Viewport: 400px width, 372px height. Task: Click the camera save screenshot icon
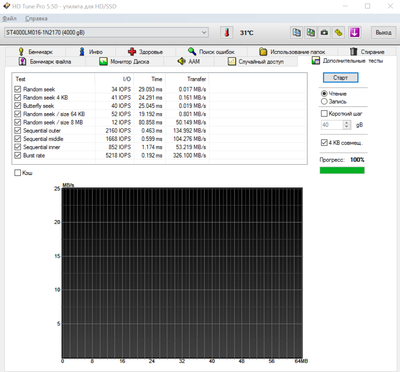(324, 33)
